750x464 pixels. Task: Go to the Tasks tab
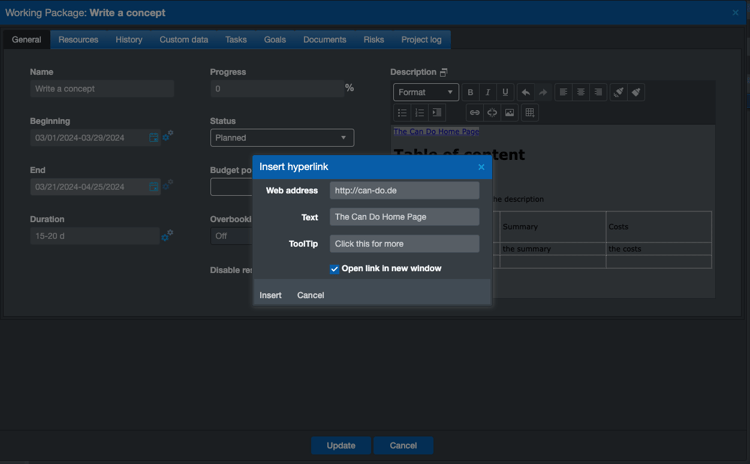point(236,40)
